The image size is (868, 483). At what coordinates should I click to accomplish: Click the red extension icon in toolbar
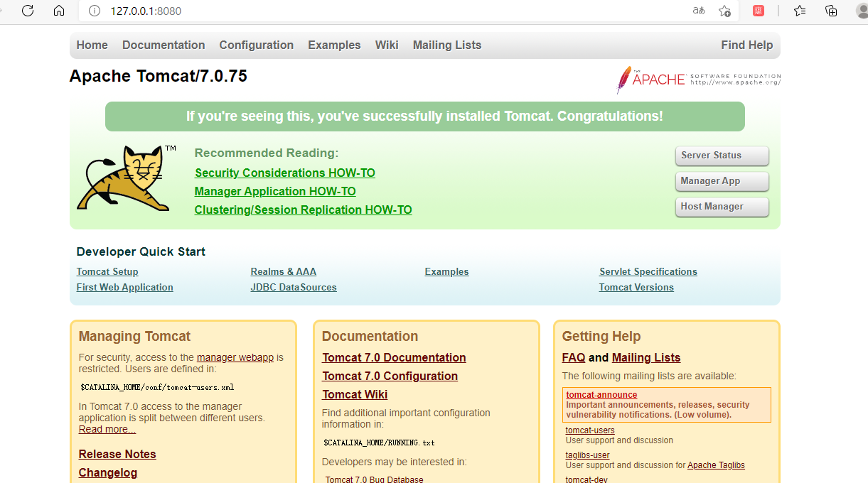[x=759, y=11]
